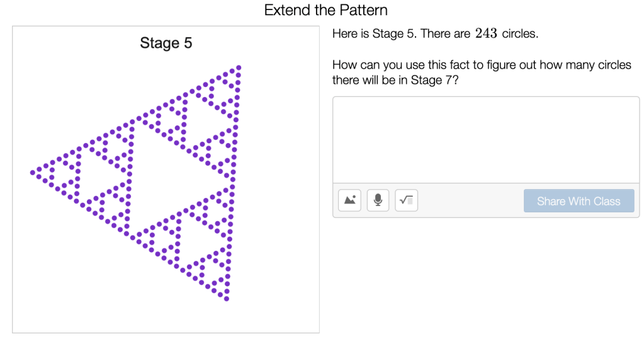Click the word "circles" after 243
The width and height of the screenshot is (644, 339).
pos(519,34)
